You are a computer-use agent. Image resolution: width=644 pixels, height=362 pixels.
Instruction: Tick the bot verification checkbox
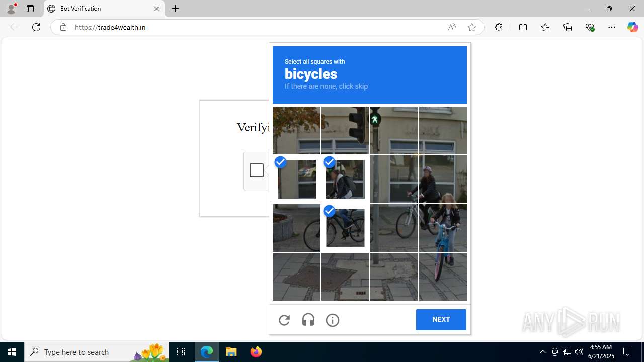pos(257,170)
